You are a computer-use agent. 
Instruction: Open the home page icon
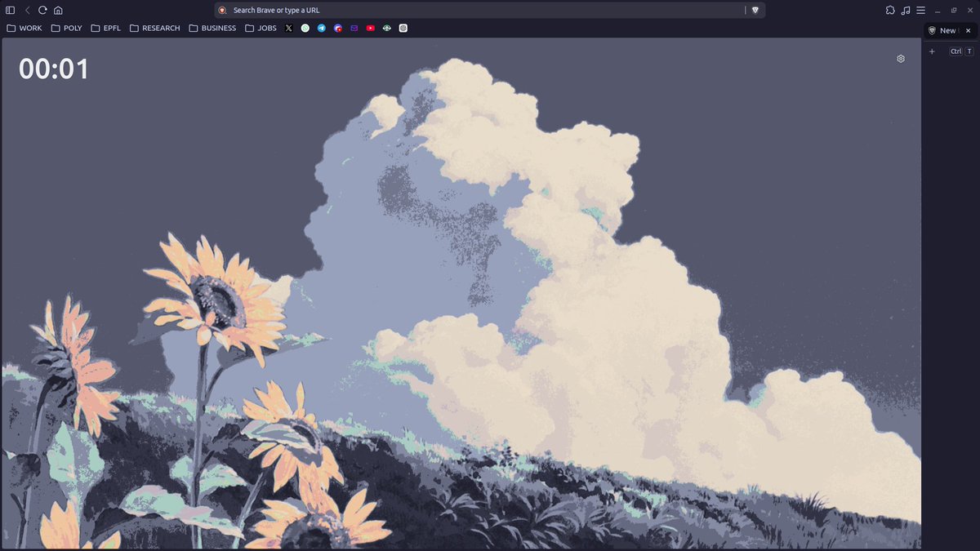click(x=58, y=10)
